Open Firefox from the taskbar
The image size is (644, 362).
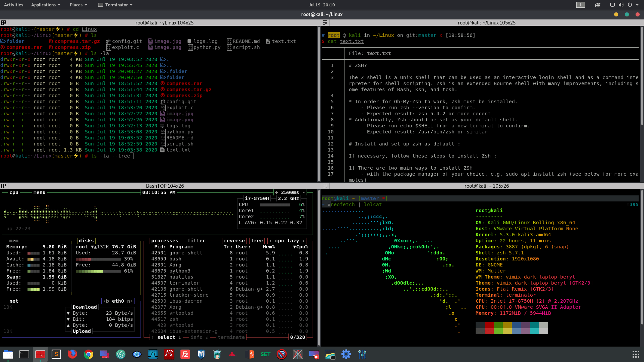coord(72,354)
